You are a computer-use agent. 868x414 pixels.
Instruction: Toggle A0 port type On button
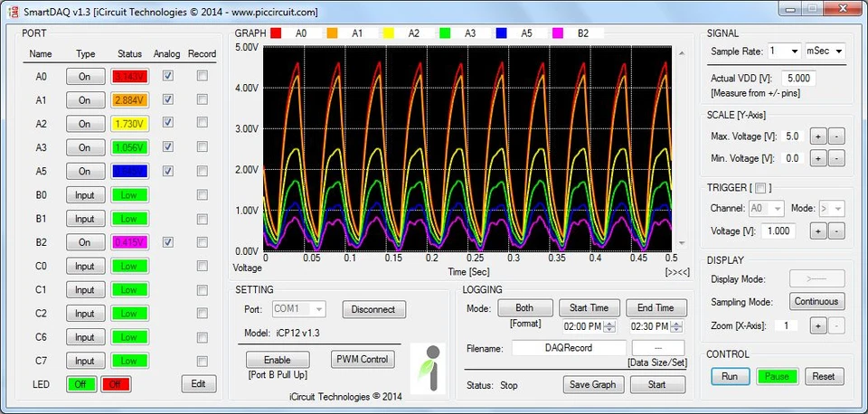click(x=85, y=76)
